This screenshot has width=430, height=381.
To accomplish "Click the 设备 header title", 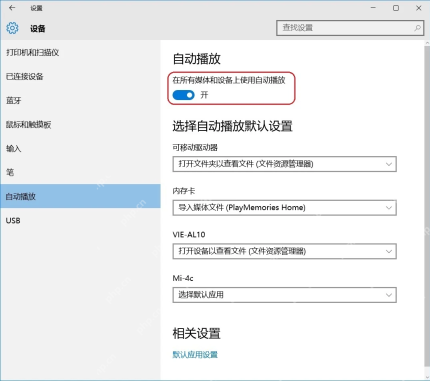I will [x=37, y=29].
